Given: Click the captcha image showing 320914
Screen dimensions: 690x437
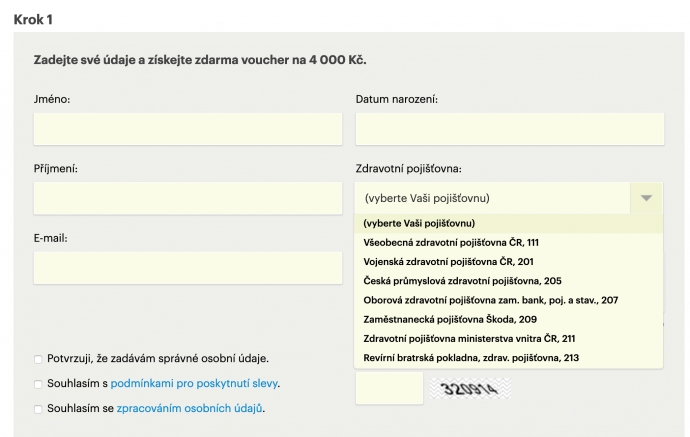Looking at the screenshot, I should tap(470, 389).
